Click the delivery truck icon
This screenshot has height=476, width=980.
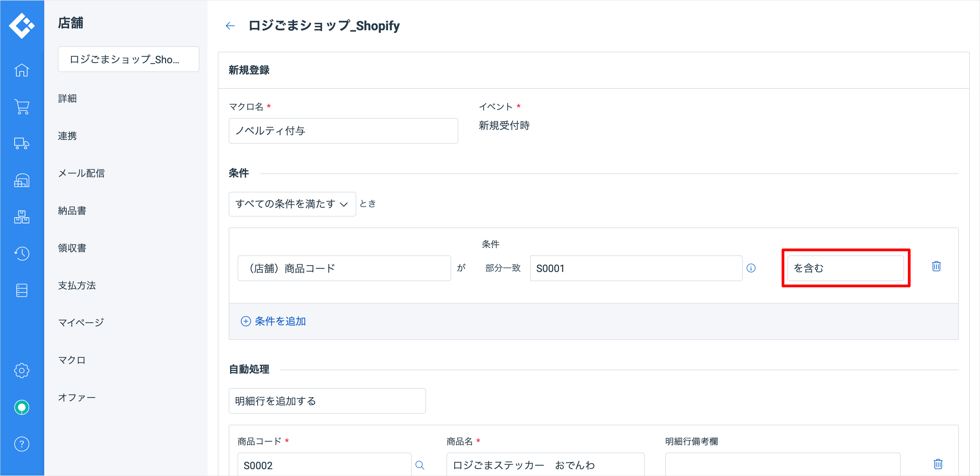click(x=22, y=143)
